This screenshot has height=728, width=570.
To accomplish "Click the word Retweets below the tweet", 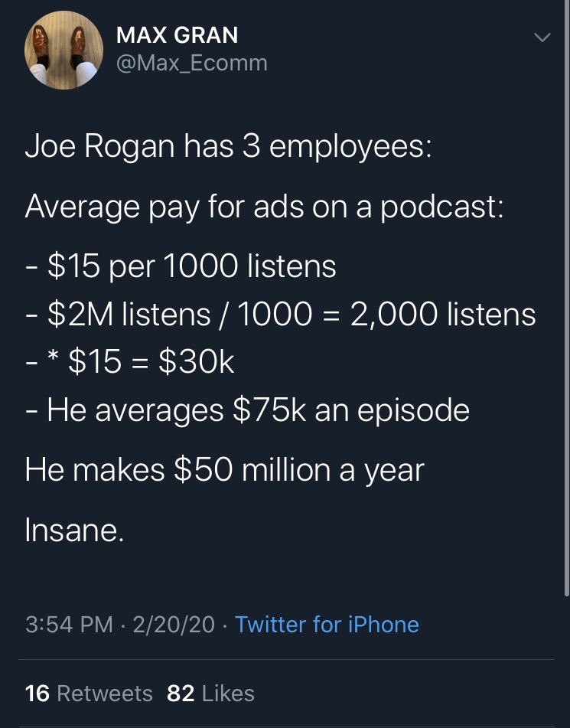I will 105,694.
